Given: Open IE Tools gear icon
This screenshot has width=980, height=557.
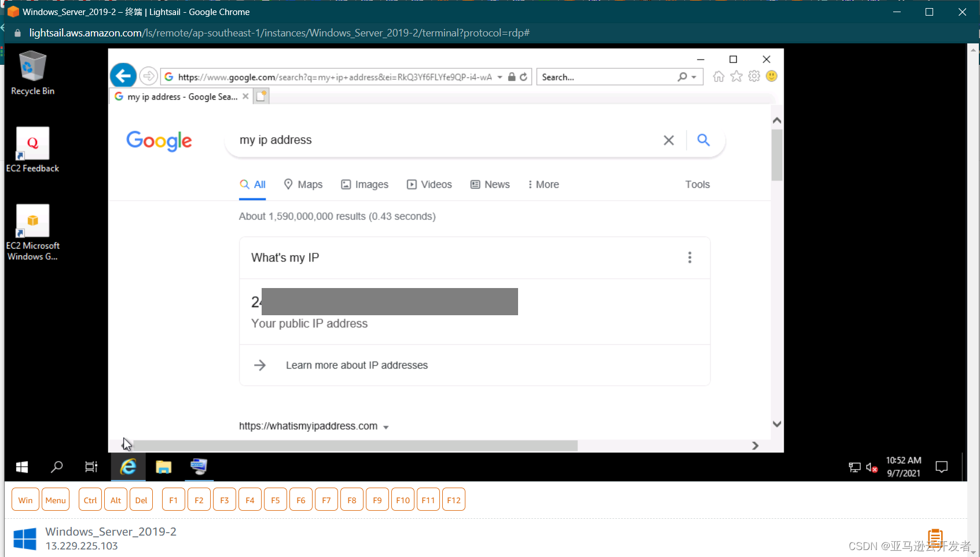Looking at the screenshot, I should click(x=754, y=76).
